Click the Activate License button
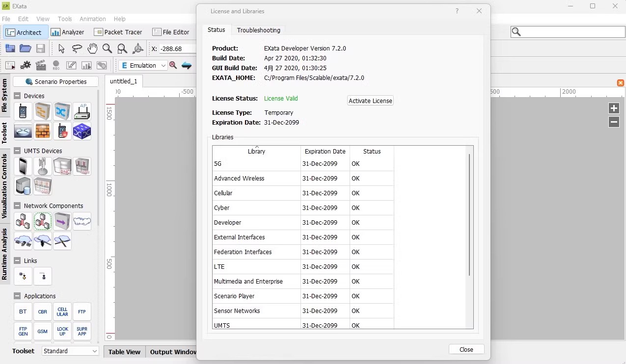 pyautogui.click(x=370, y=101)
